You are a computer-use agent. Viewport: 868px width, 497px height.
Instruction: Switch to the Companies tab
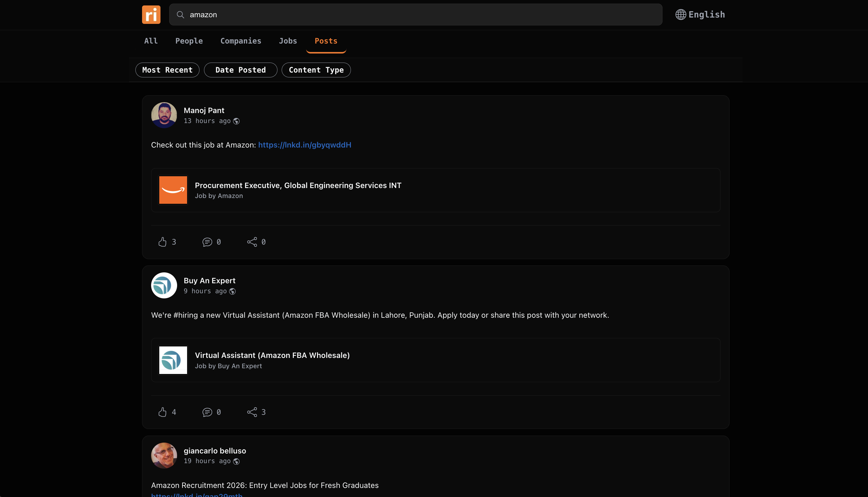(241, 41)
